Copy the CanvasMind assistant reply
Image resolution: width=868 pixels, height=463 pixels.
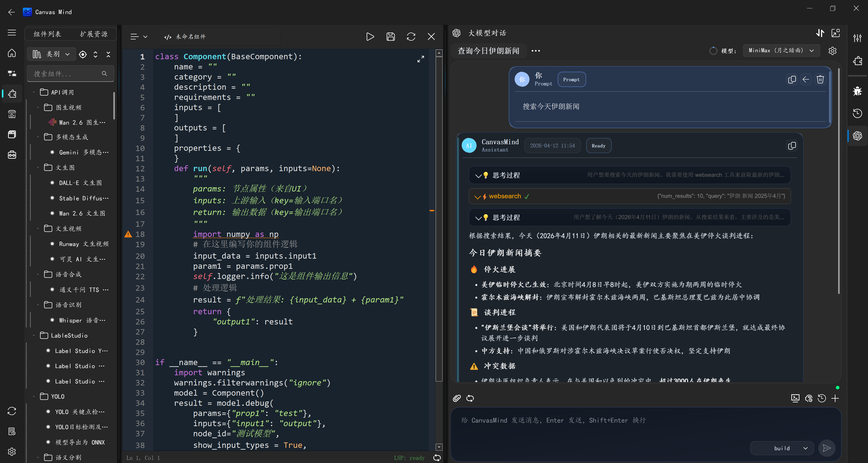[792, 146]
